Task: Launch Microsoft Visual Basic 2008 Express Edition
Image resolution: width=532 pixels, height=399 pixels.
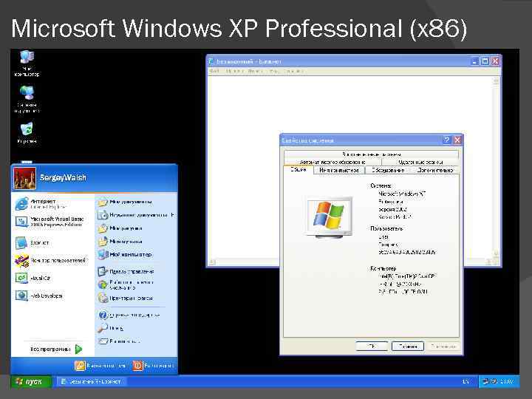Action: [50, 222]
